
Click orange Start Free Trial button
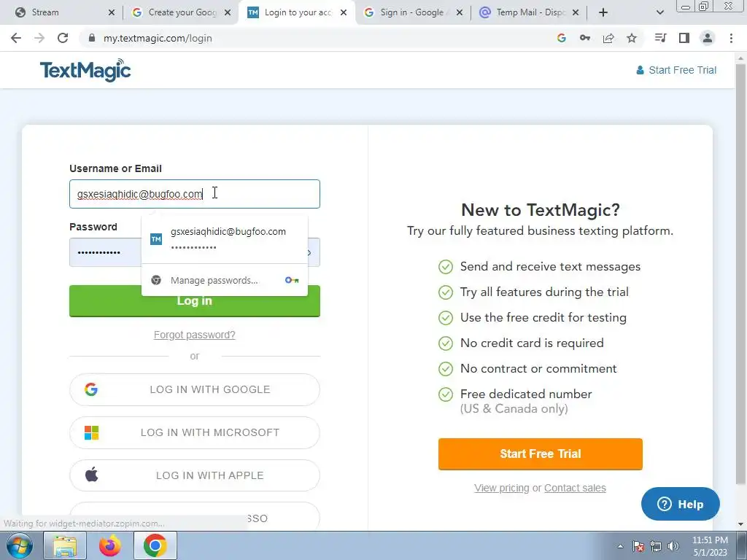(x=541, y=454)
